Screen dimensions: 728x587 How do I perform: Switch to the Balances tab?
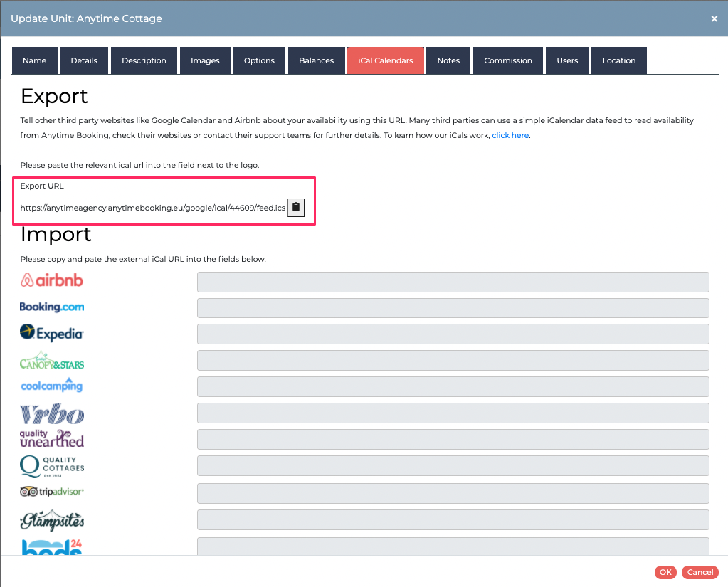pyautogui.click(x=316, y=60)
